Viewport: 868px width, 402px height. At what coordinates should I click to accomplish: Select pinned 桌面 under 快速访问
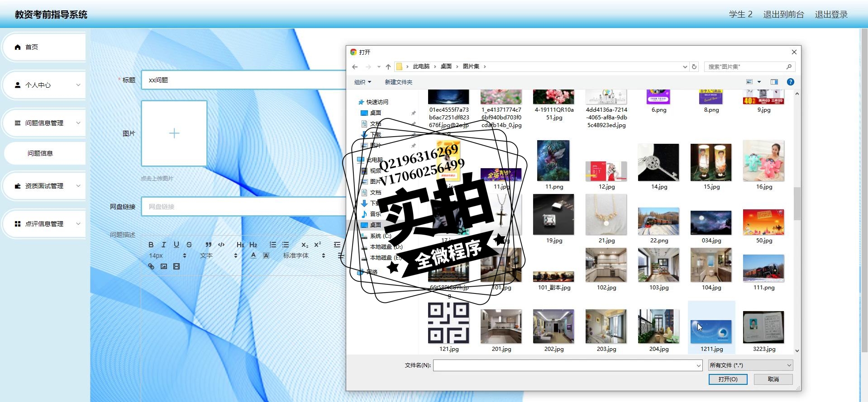coord(376,113)
